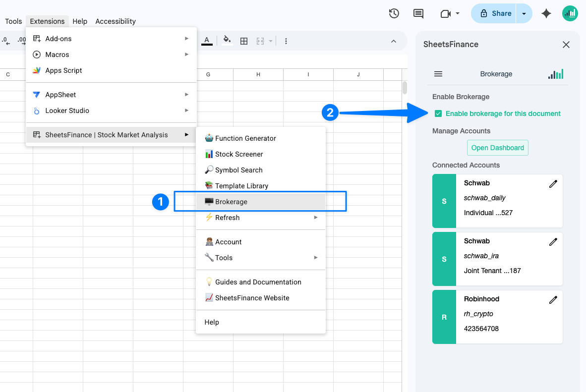The image size is (586, 392).
Task: Expand the Looker Studio submenu
Action: pyautogui.click(x=111, y=111)
